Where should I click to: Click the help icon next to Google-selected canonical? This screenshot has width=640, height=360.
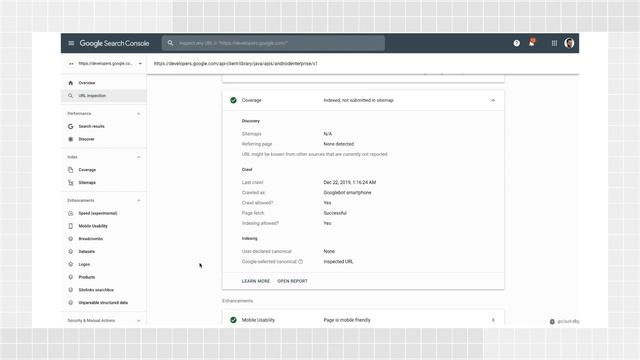click(x=300, y=262)
